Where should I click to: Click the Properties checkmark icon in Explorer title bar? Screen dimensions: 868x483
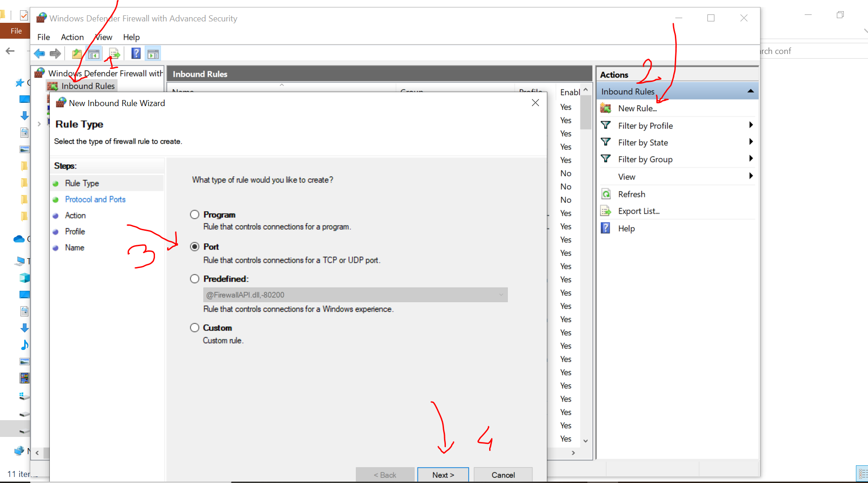(24, 15)
